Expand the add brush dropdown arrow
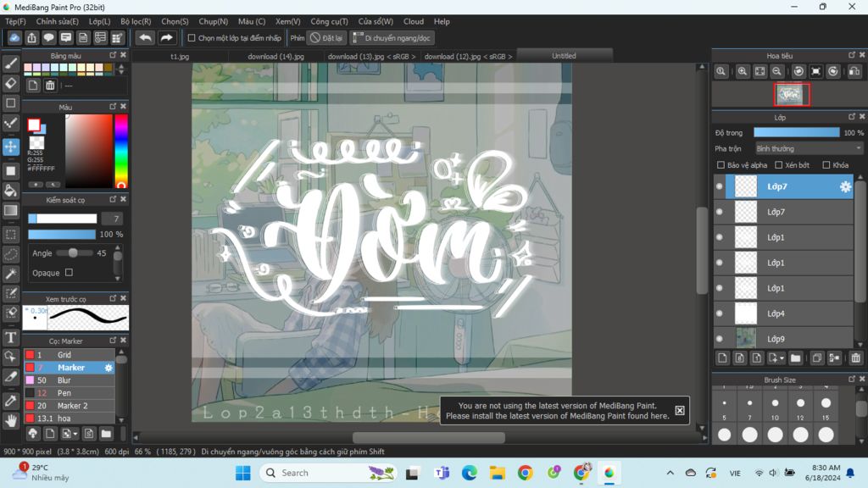 [x=75, y=434]
